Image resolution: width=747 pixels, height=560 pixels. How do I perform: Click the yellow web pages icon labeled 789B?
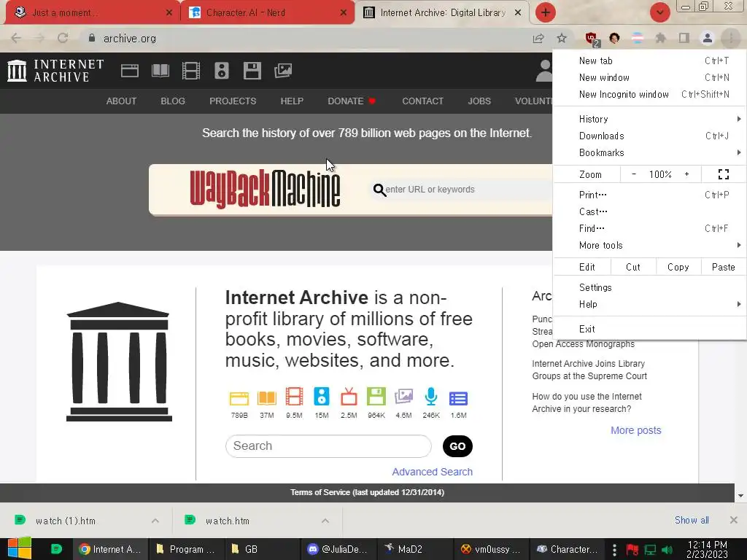point(239,398)
